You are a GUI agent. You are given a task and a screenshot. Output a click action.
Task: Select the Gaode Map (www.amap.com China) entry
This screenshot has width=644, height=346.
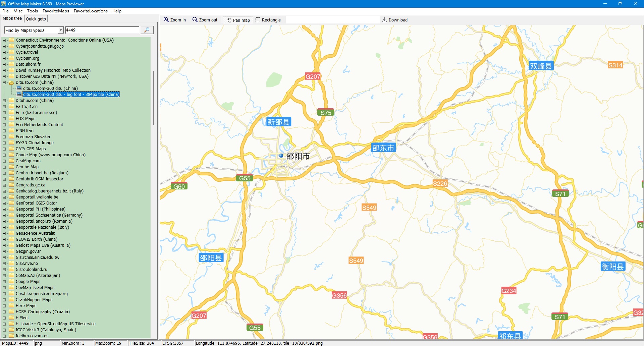[50, 155]
